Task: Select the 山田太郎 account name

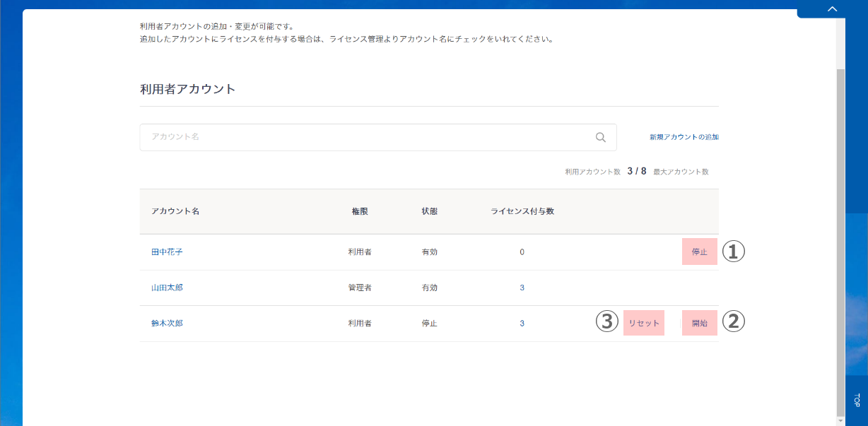Action: [x=167, y=288]
